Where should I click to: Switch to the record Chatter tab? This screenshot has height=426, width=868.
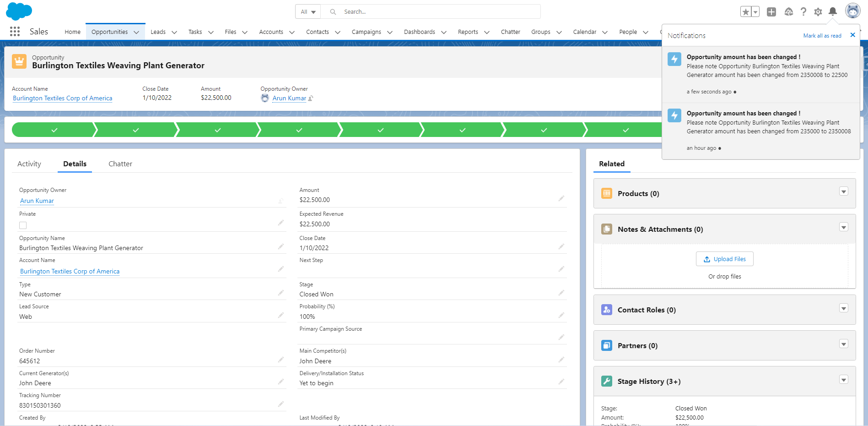pyautogui.click(x=120, y=164)
